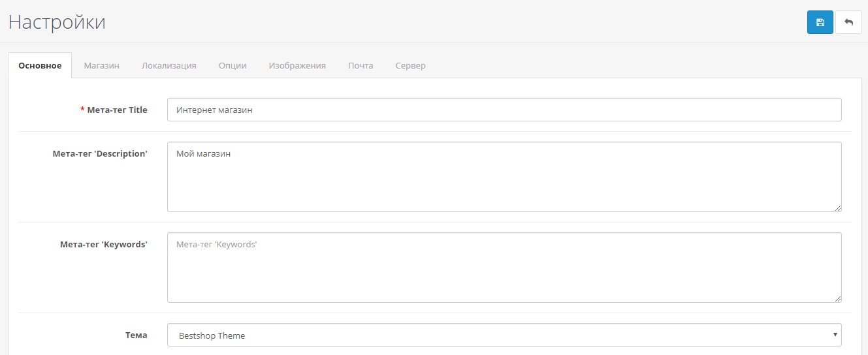This screenshot has height=355, width=868.
Task: Go to the Локализация tab
Action: coord(169,66)
